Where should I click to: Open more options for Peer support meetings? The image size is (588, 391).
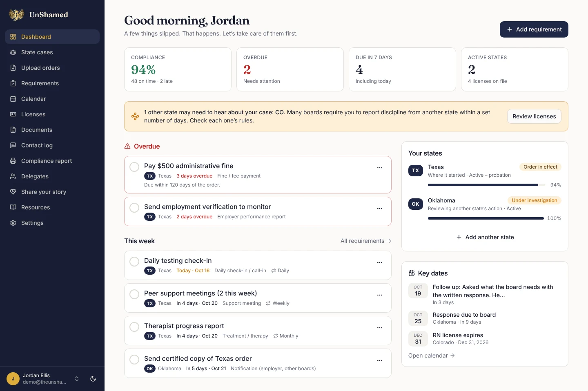tap(380, 295)
